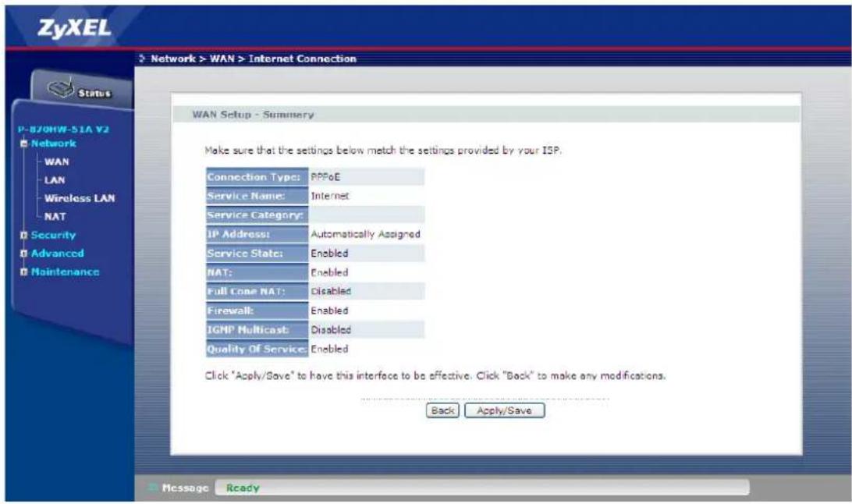Click the Internet service name value
852x504 pixels.
(330, 196)
